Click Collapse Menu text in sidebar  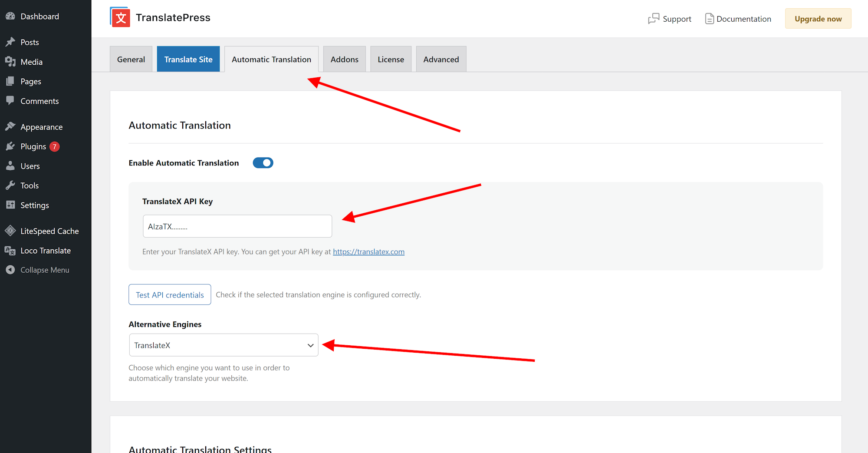(x=45, y=270)
